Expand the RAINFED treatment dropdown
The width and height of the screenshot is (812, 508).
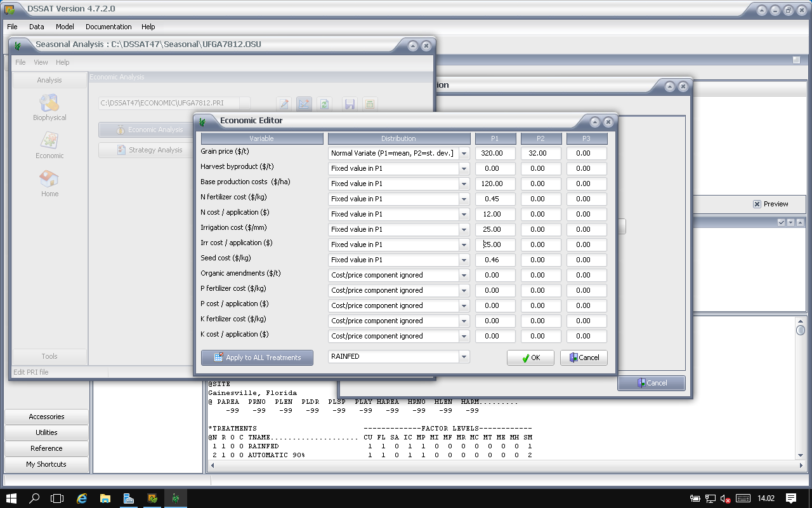click(x=464, y=357)
